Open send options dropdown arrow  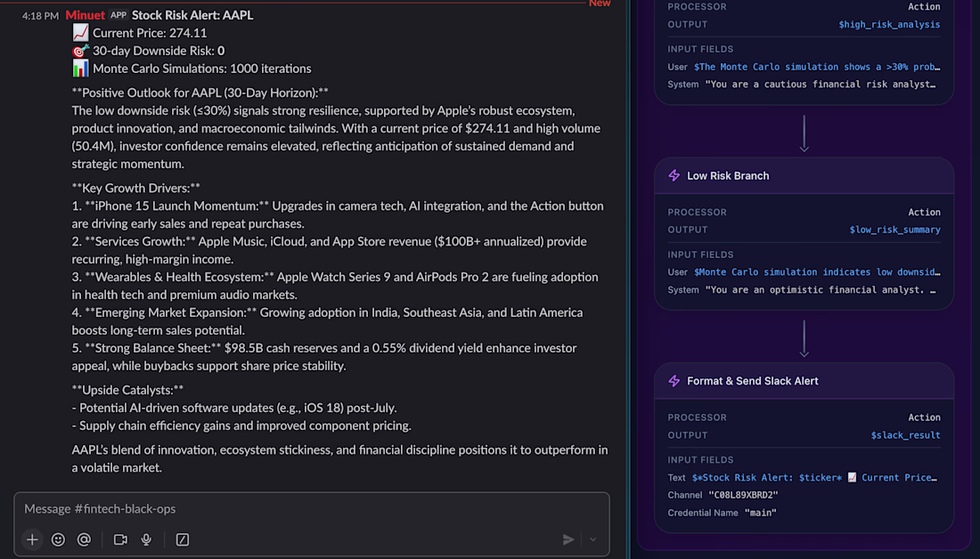tap(593, 539)
